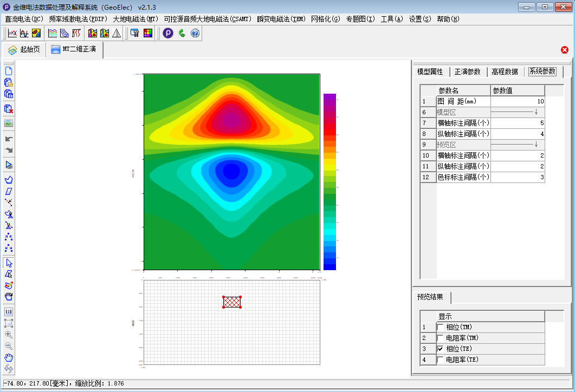
Task: Open the 瞬变电磁法(TEM) menu
Action: click(x=281, y=19)
